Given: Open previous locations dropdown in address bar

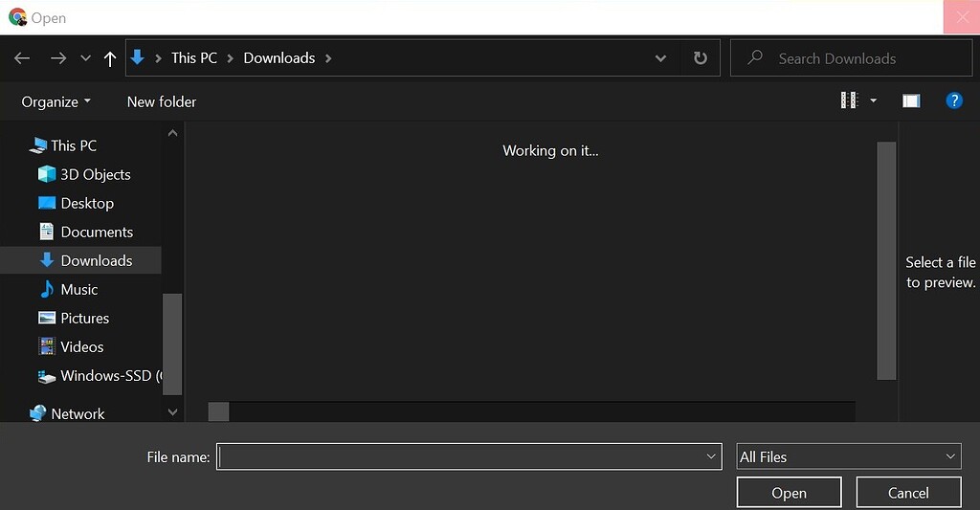Looking at the screenshot, I should click(x=660, y=58).
